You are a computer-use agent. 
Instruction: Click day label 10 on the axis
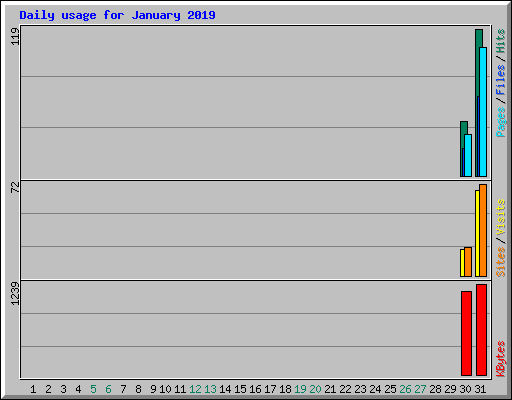[165, 389]
